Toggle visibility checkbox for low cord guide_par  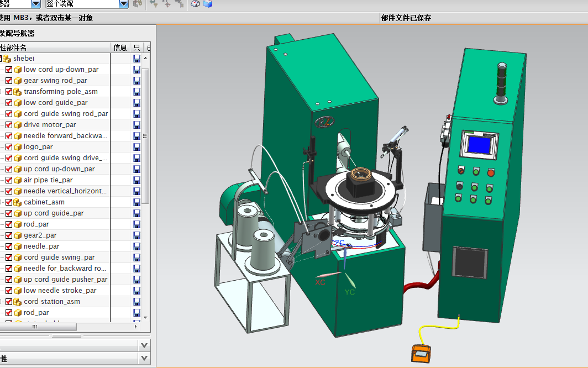tap(9, 103)
